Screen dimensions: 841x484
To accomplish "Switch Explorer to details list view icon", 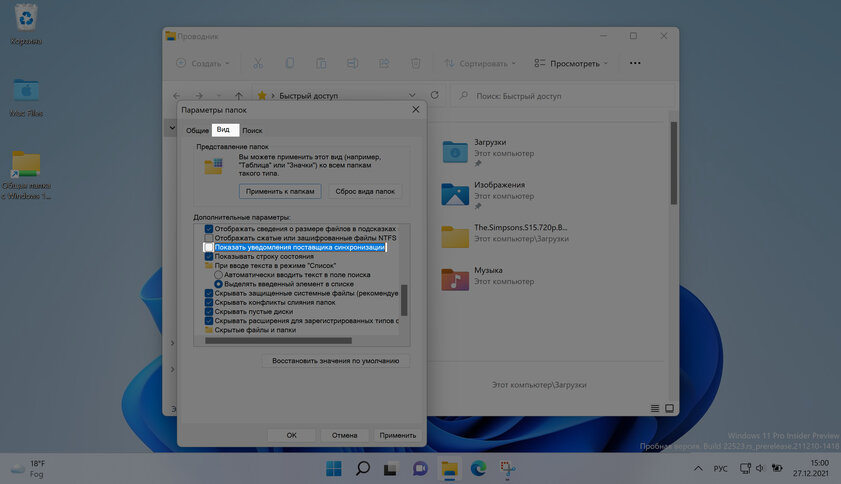I will point(655,408).
